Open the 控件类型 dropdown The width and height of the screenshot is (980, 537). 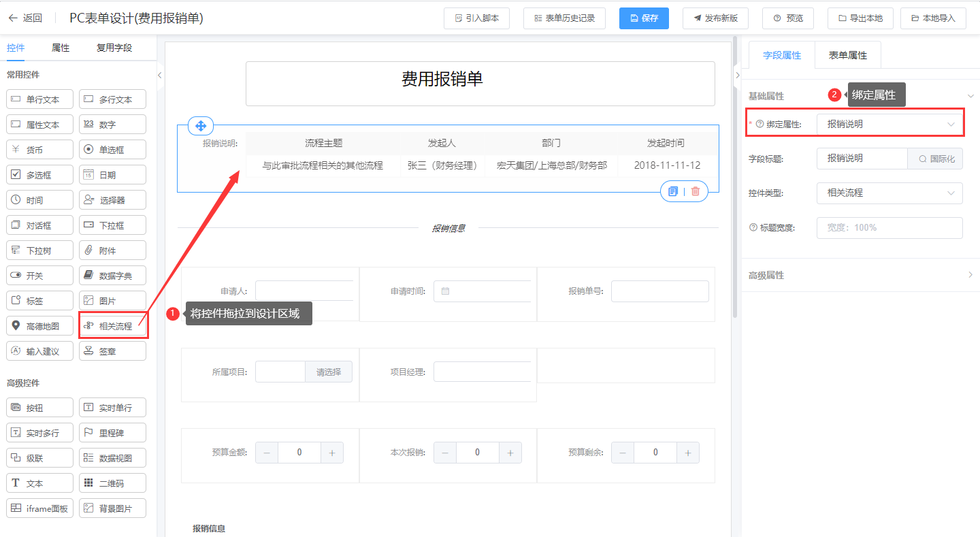click(889, 193)
